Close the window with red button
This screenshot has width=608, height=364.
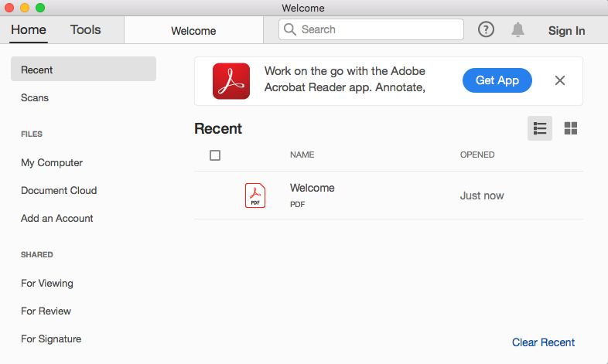coord(9,8)
